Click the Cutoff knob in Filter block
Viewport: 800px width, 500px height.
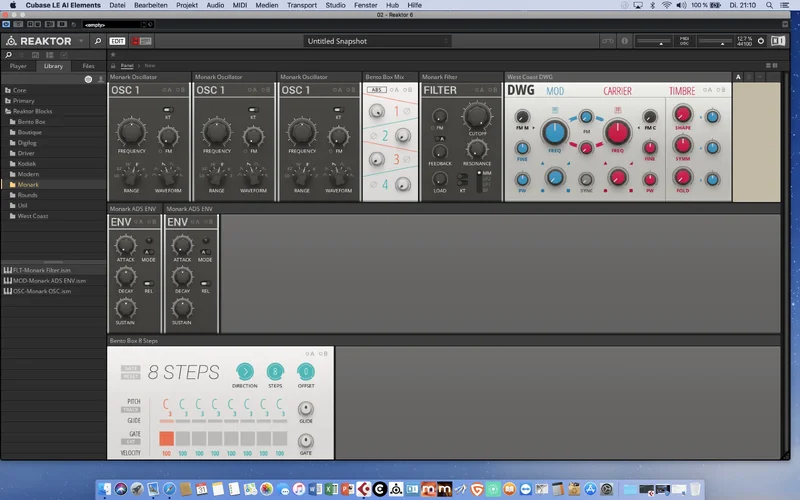click(x=476, y=119)
